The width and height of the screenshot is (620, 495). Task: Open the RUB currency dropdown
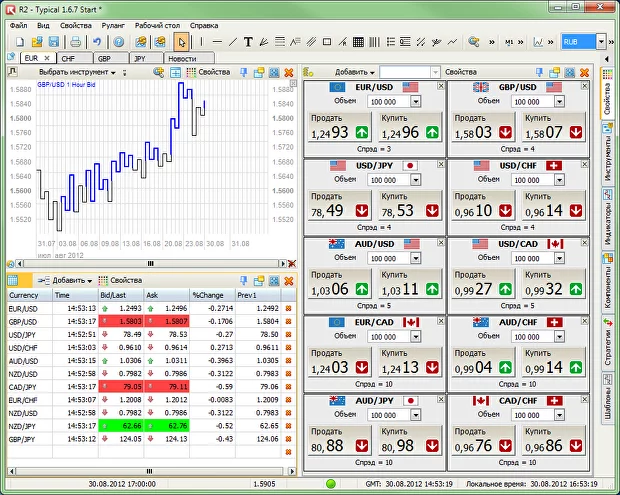pyautogui.click(x=601, y=42)
